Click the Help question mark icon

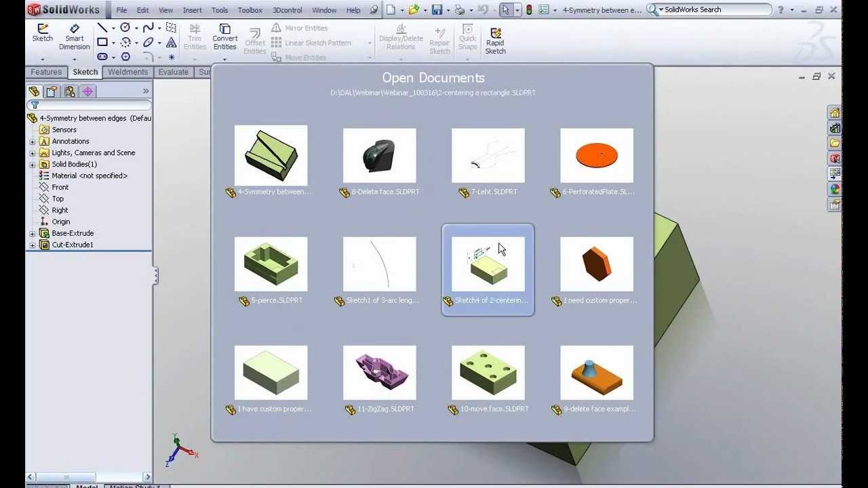point(781,9)
